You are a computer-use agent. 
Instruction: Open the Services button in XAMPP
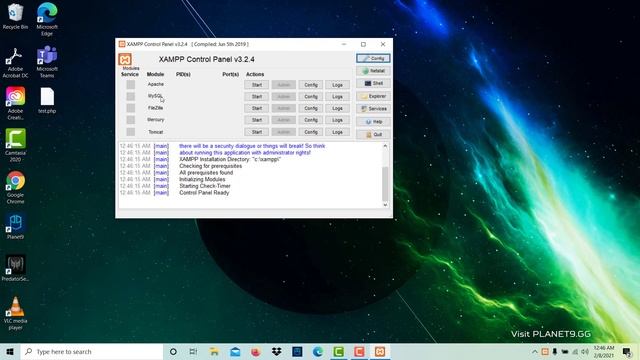tap(373, 109)
